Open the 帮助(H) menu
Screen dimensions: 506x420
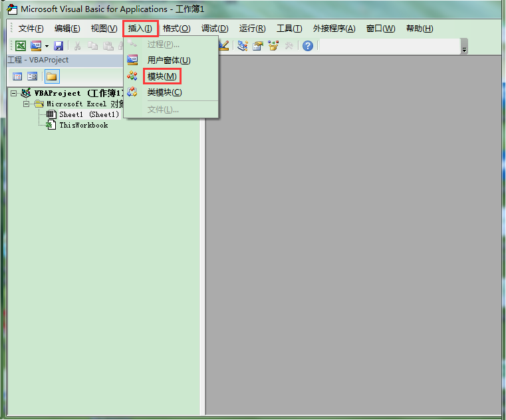click(420, 29)
